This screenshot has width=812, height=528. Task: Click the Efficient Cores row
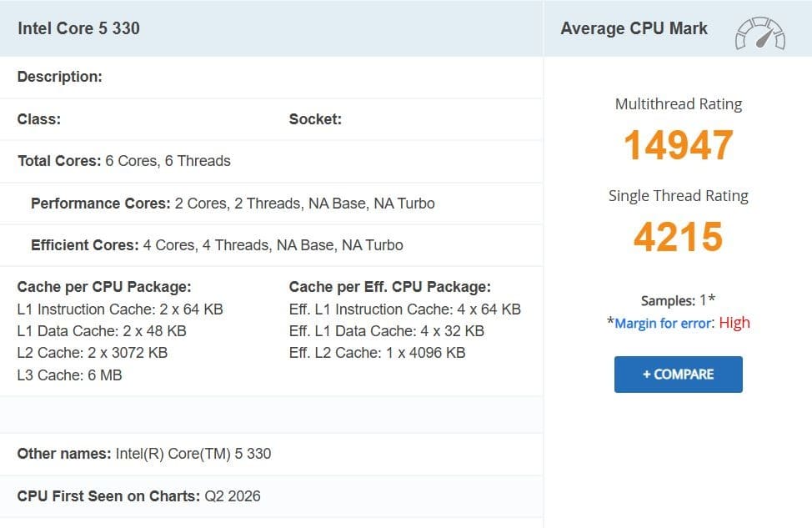coord(217,245)
